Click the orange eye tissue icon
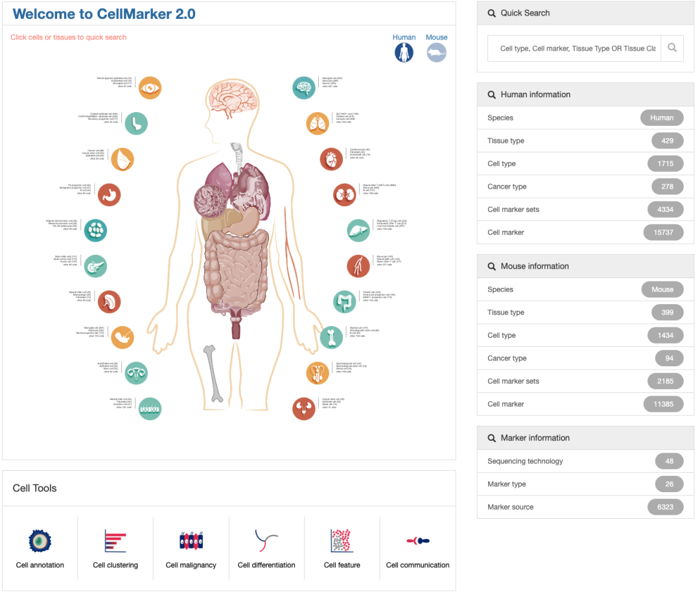The image size is (700, 592). pos(150,88)
